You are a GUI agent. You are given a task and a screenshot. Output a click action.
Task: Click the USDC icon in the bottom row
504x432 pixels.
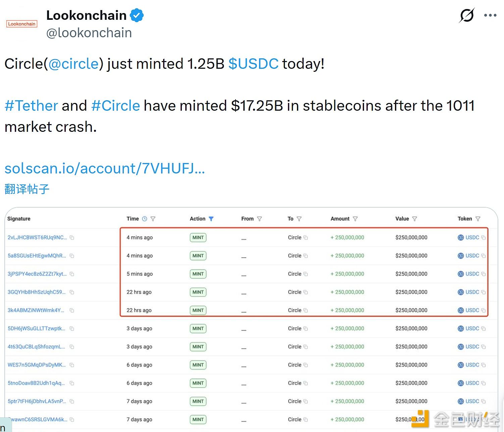(460, 419)
